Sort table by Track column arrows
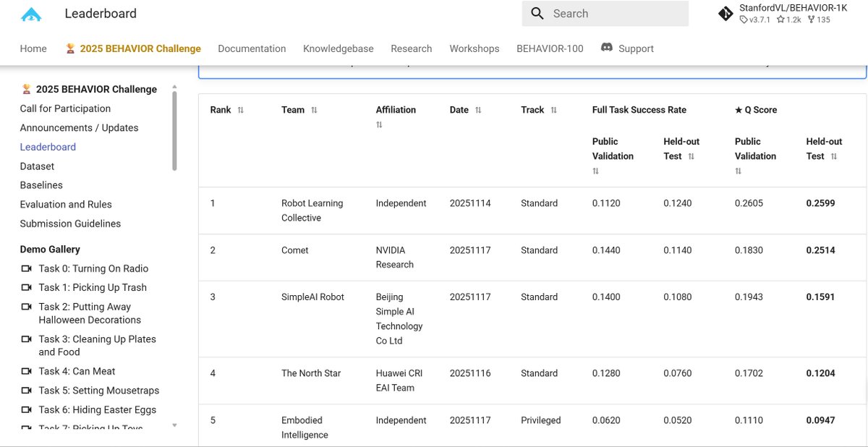868x447 pixels. (553, 110)
